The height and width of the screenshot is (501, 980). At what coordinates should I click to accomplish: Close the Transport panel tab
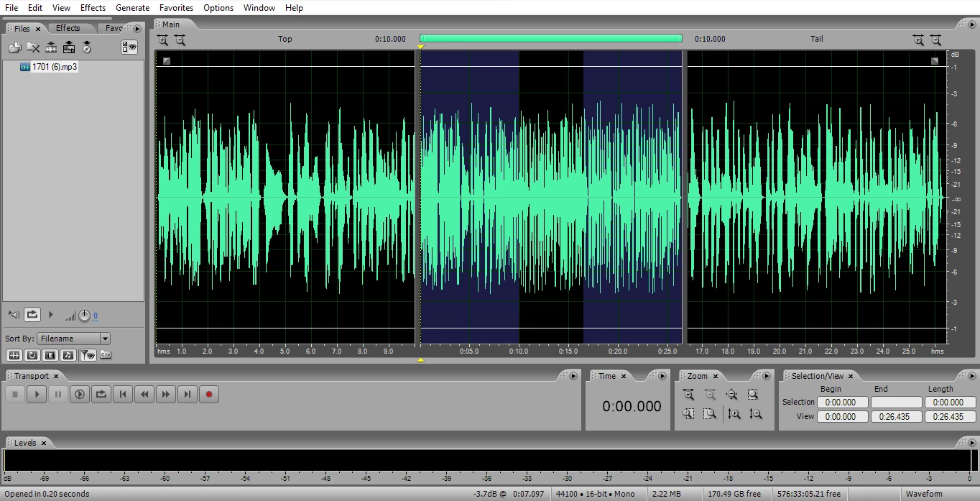(55, 376)
